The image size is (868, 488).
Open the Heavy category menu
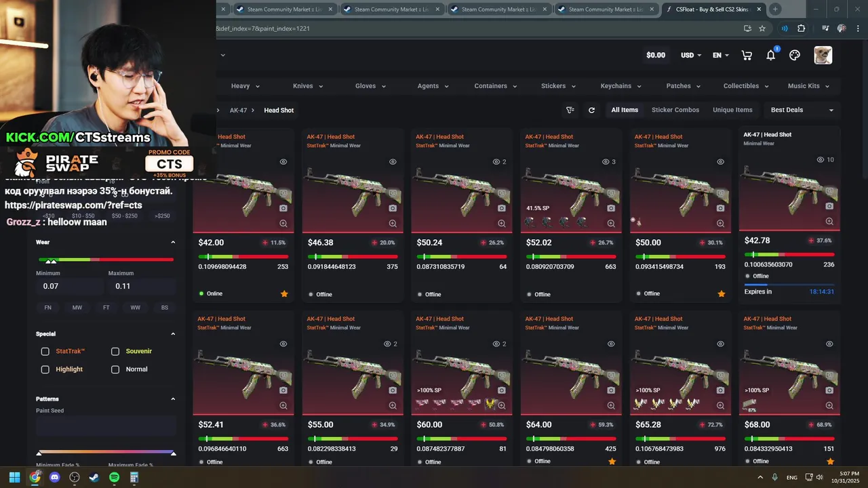245,86
